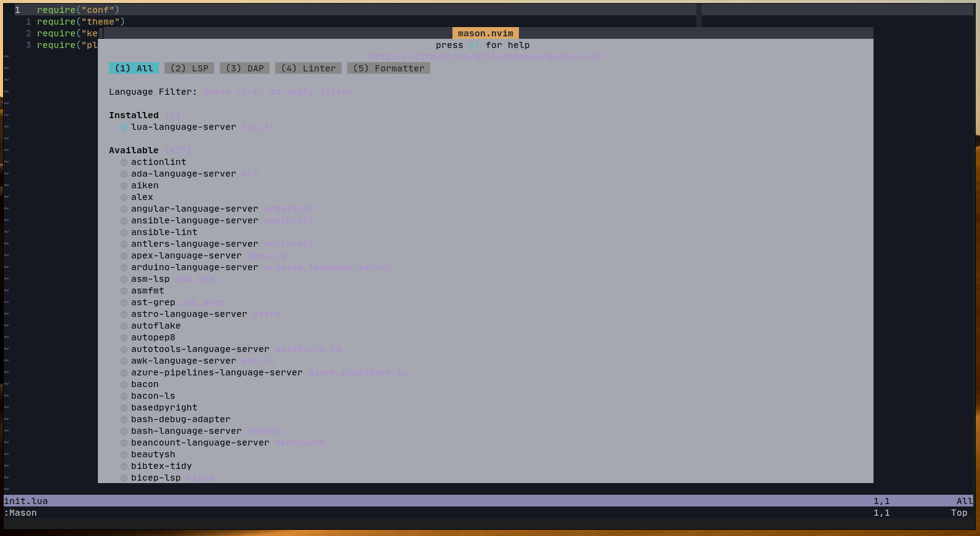Click the Language Filter line

[231, 92]
